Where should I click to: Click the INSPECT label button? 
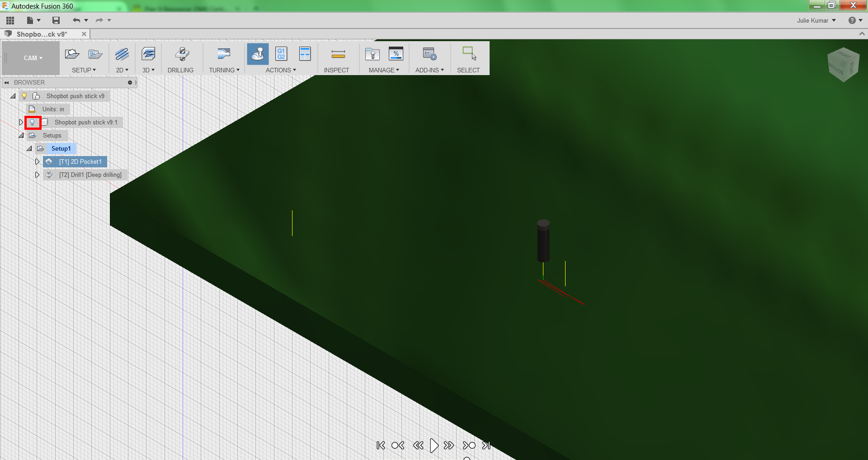pyautogui.click(x=336, y=70)
